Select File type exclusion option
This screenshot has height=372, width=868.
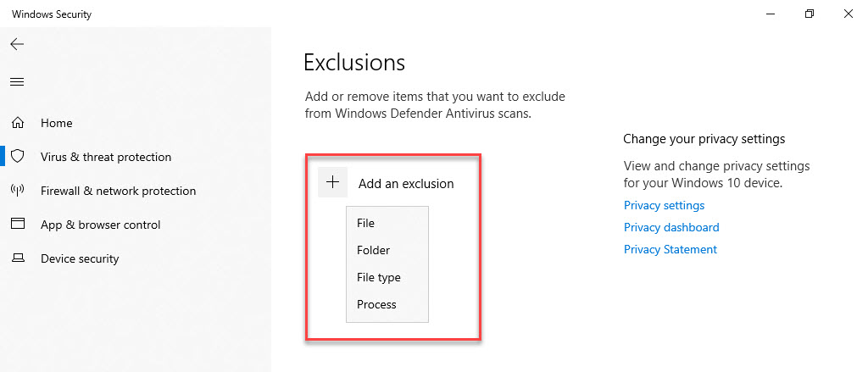click(379, 277)
